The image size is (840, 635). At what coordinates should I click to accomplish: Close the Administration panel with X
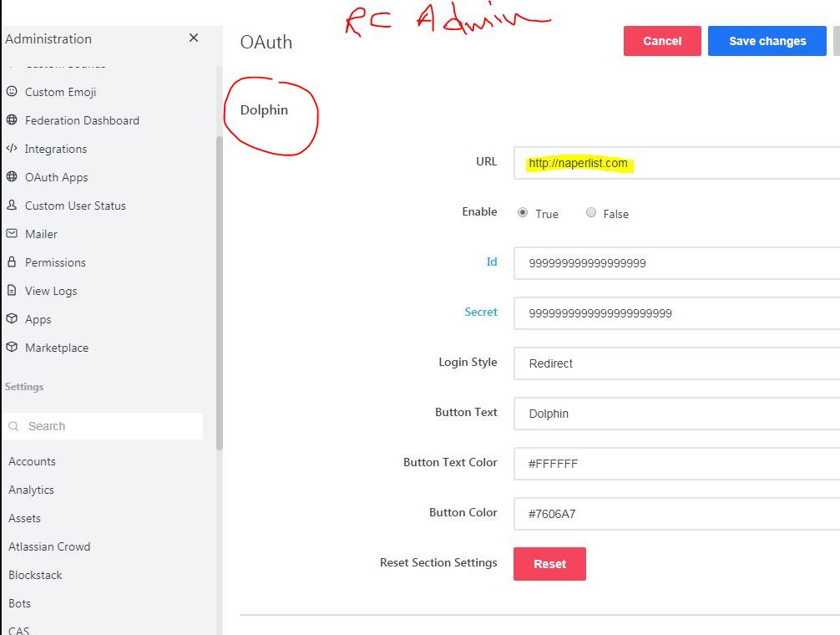tap(194, 38)
